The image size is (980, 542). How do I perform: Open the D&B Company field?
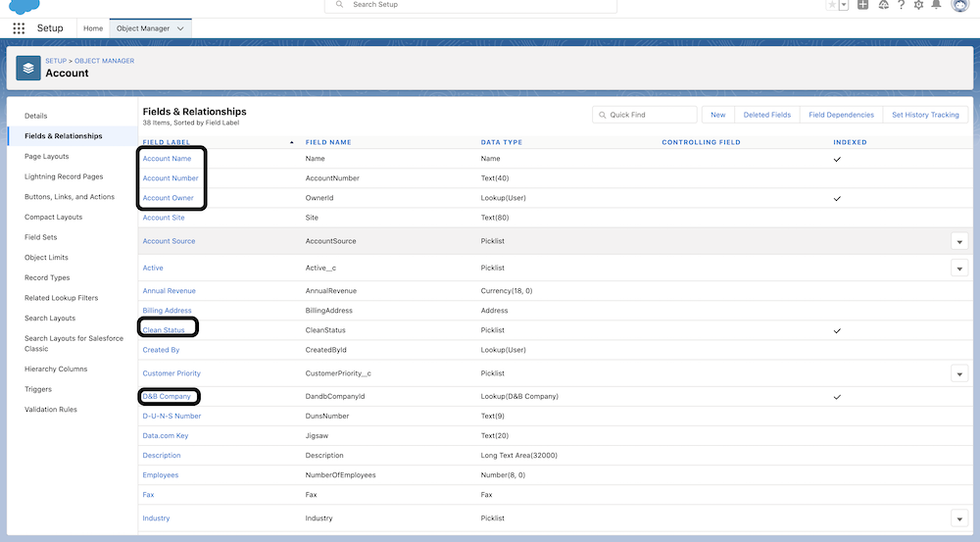pyautogui.click(x=167, y=396)
